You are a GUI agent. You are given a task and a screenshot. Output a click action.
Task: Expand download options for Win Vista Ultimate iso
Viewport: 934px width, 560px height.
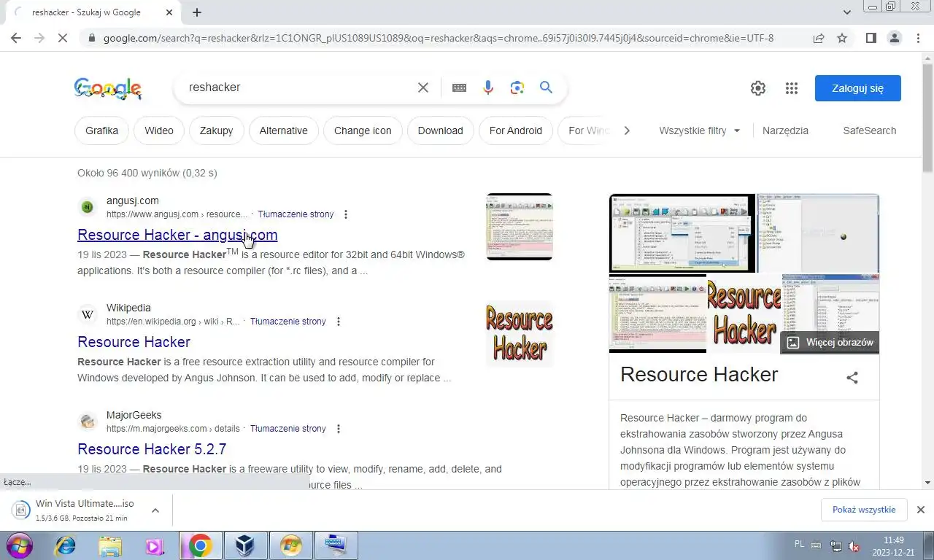point(155,510)
